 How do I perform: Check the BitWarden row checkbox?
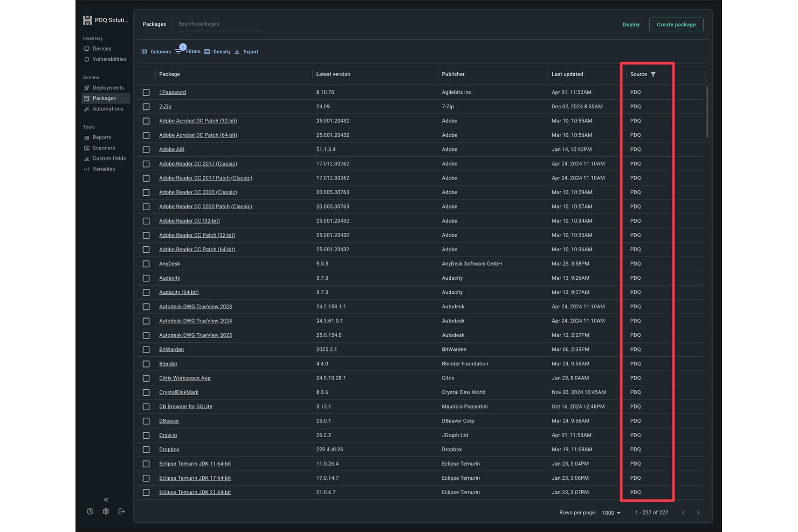146,350
